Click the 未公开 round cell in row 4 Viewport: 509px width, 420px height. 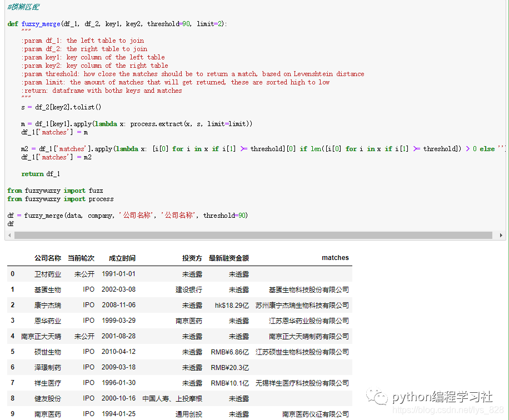pos(84,336)
